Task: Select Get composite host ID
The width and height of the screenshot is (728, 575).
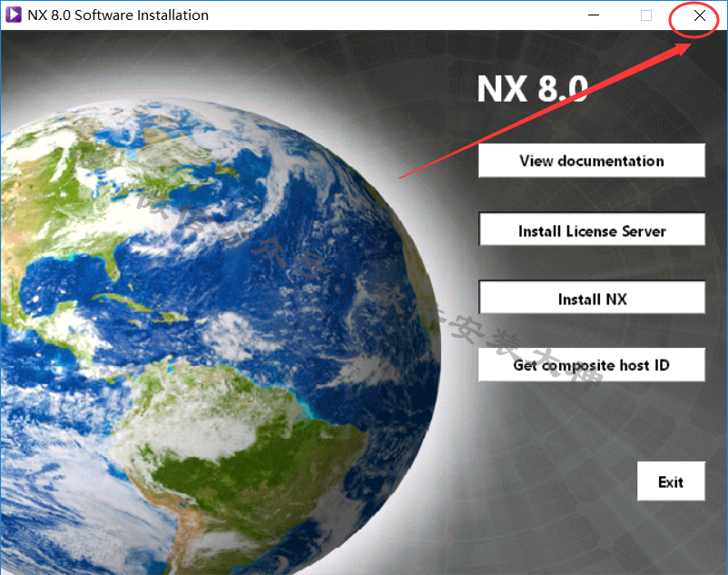Action: [591, 365]
